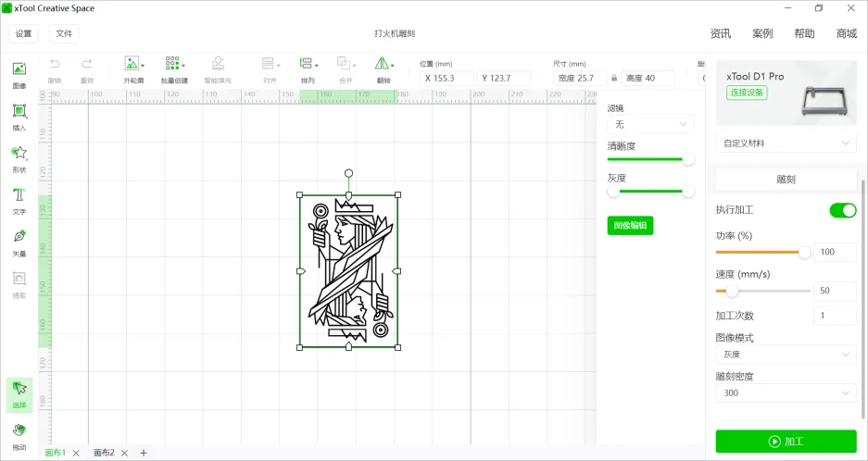The width and height of the screenshot is (868, 461).
Task: Click the rotation handle above the image
Action: 348,173
